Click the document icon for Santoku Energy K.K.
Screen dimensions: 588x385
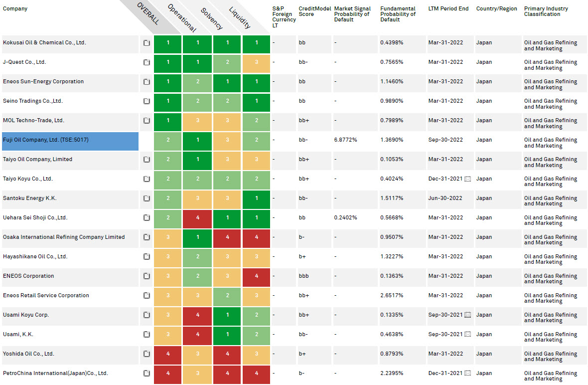[147, 198]
